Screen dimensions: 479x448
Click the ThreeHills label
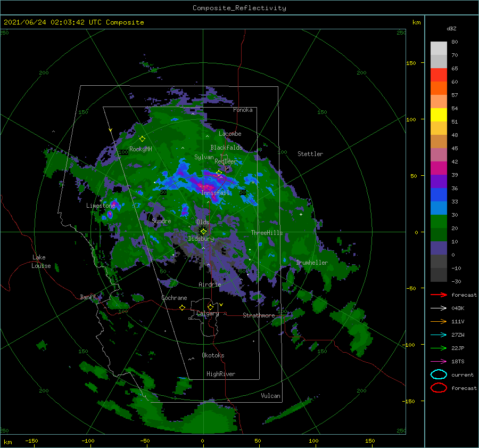coord(267,233)
